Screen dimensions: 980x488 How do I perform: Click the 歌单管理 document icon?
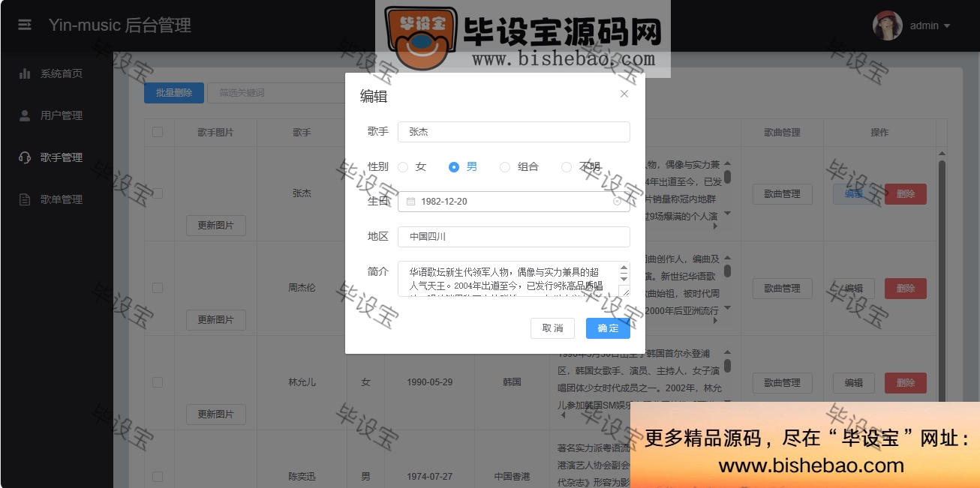tap(25, 199)
